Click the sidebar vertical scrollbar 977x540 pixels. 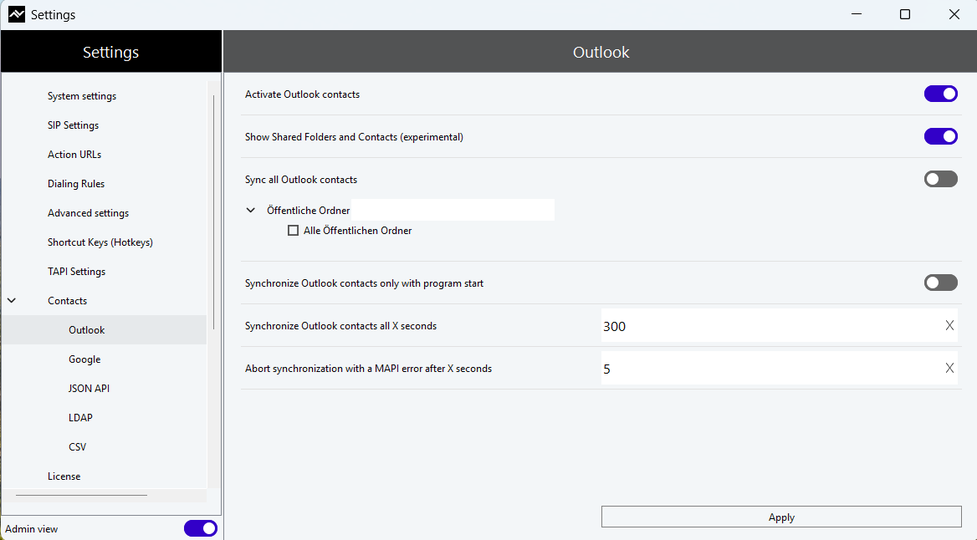click(x=214, y=212)
